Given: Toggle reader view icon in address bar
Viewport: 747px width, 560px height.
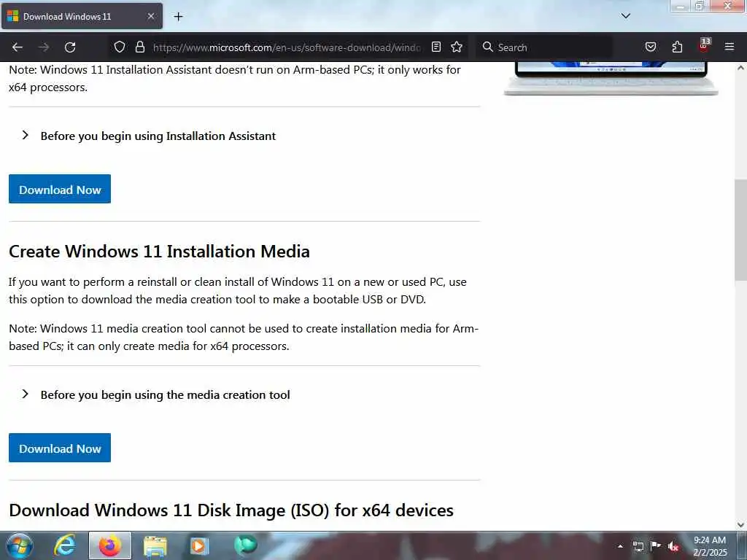Looking at the screenshot, I should click(x=436, y=47).
